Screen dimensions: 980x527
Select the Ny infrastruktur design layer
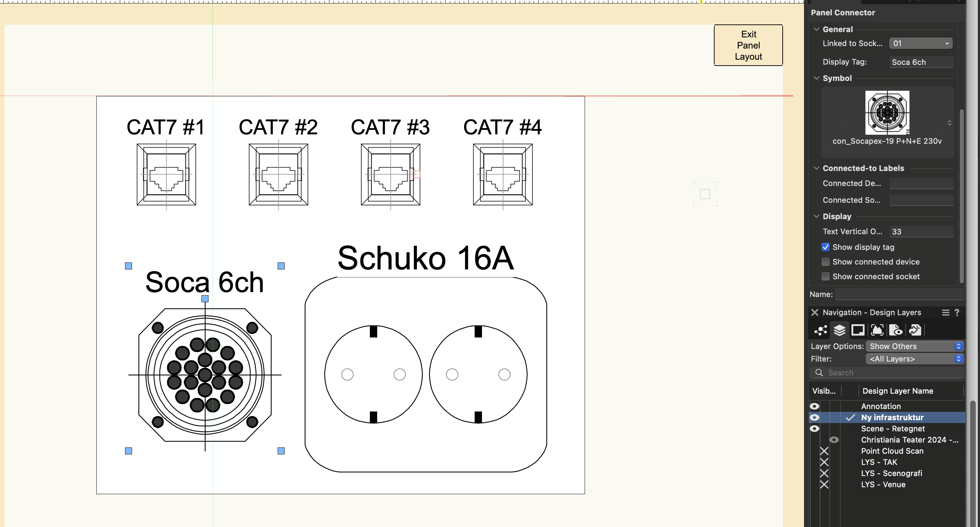[x=892, y=417]
